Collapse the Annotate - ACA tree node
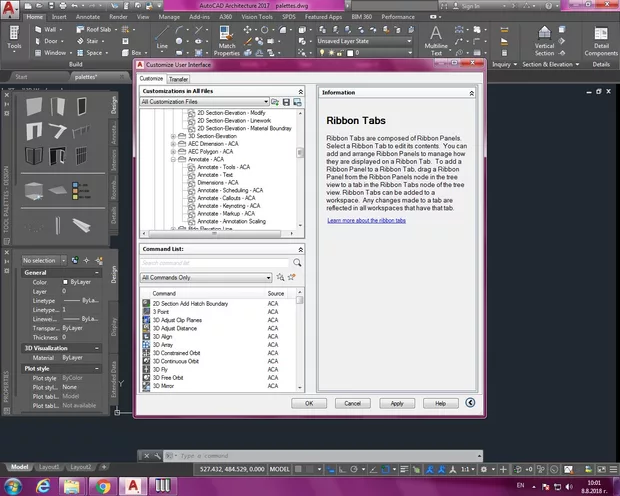This screenshot has width=620, height=496. (x=174, y=159)
